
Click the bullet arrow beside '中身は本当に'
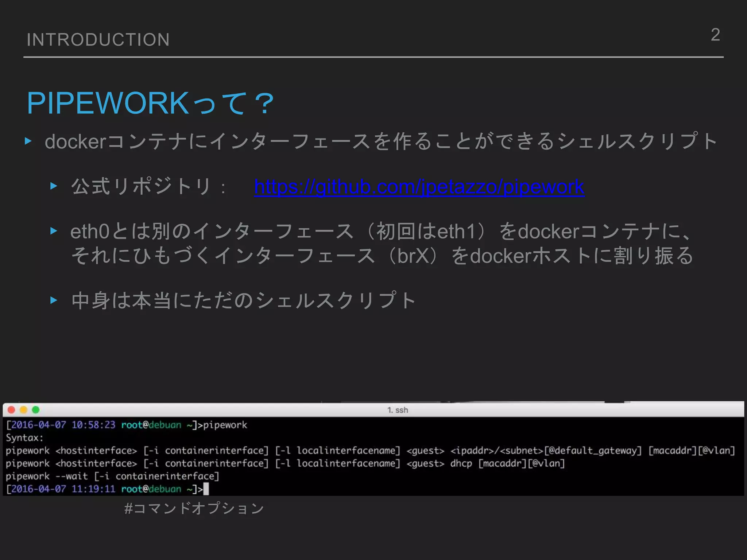click(54, 300)
